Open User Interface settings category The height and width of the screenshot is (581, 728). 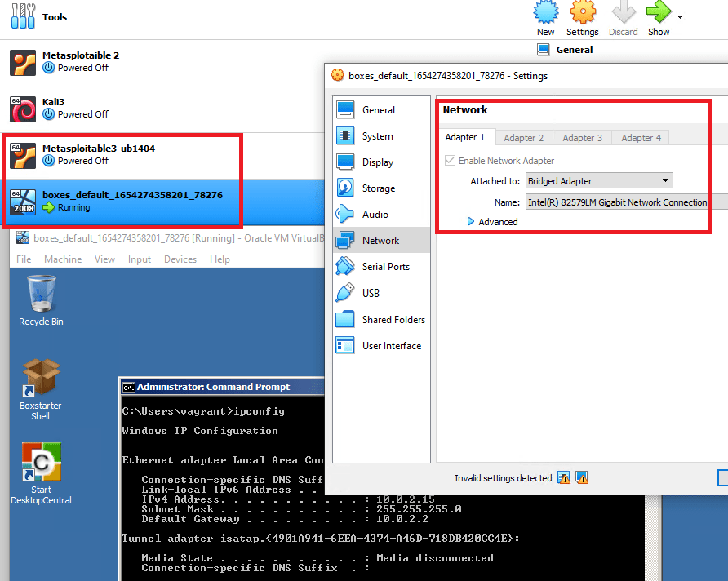click(x=382, y=345)
